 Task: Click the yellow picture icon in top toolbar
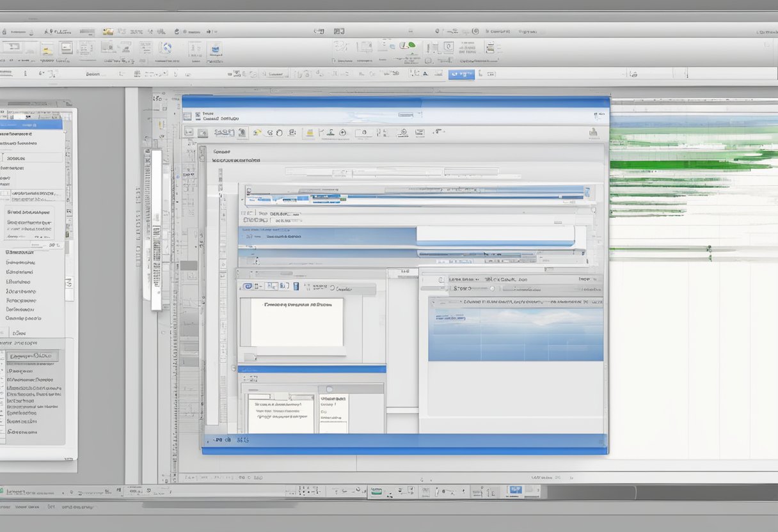(x=107, y=31)
